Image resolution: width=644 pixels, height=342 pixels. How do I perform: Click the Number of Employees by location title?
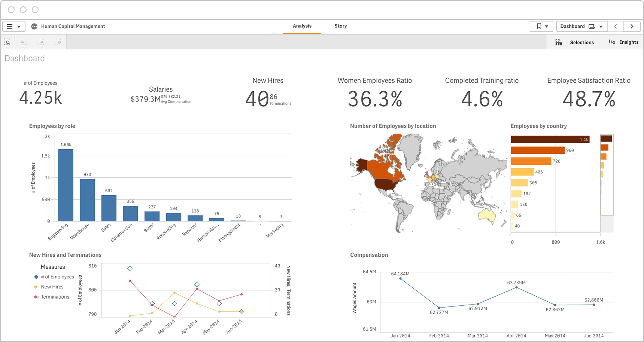(393, 126)
